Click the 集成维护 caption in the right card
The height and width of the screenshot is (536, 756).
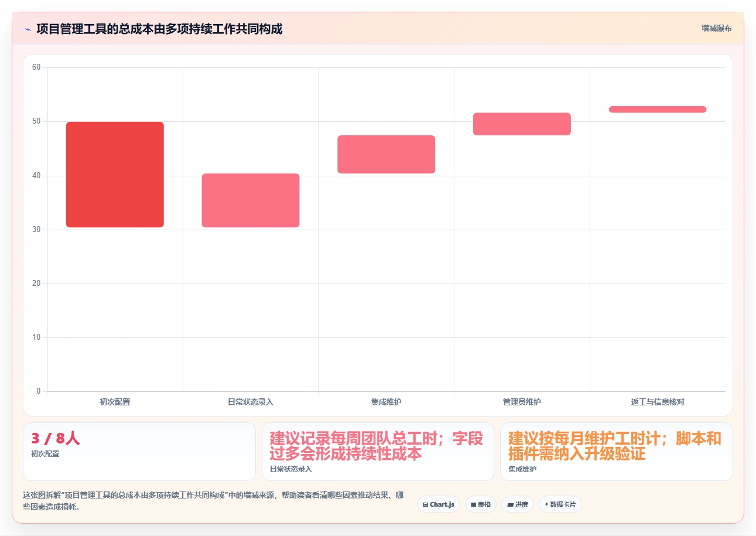tap(522, 469)
